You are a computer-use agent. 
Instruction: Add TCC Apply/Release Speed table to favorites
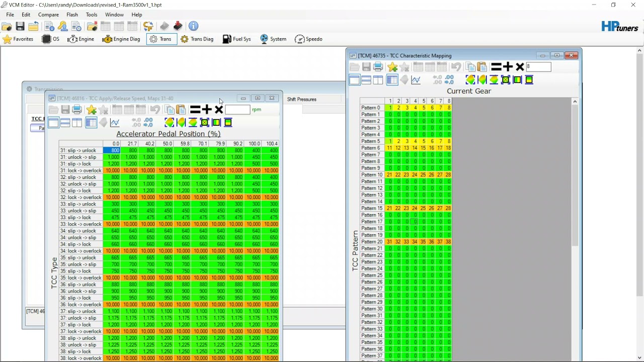coord(91,110)
